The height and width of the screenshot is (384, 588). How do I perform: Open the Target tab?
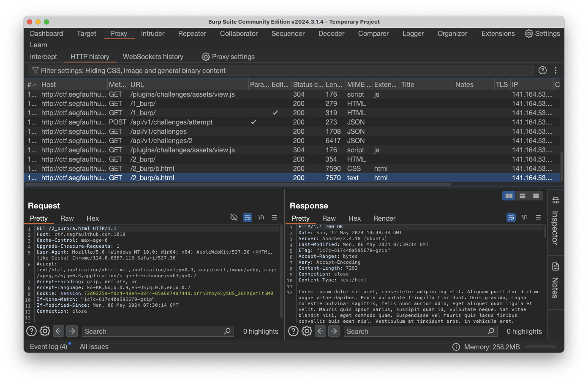point(87,33)
